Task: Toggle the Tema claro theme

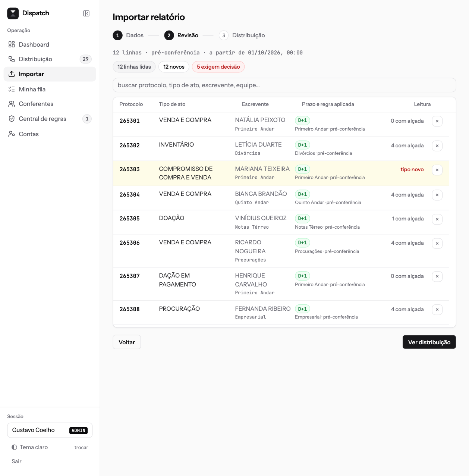Action: click(30, 447)
